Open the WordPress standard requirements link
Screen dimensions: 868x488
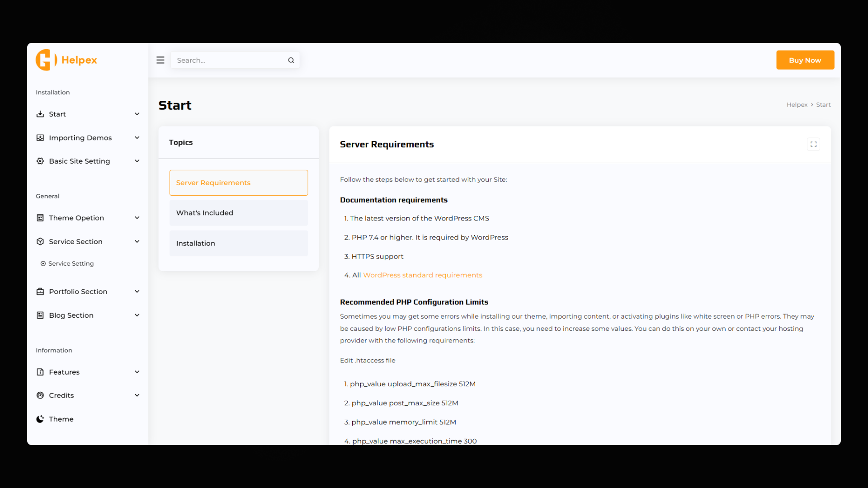(x=422, y=275)
